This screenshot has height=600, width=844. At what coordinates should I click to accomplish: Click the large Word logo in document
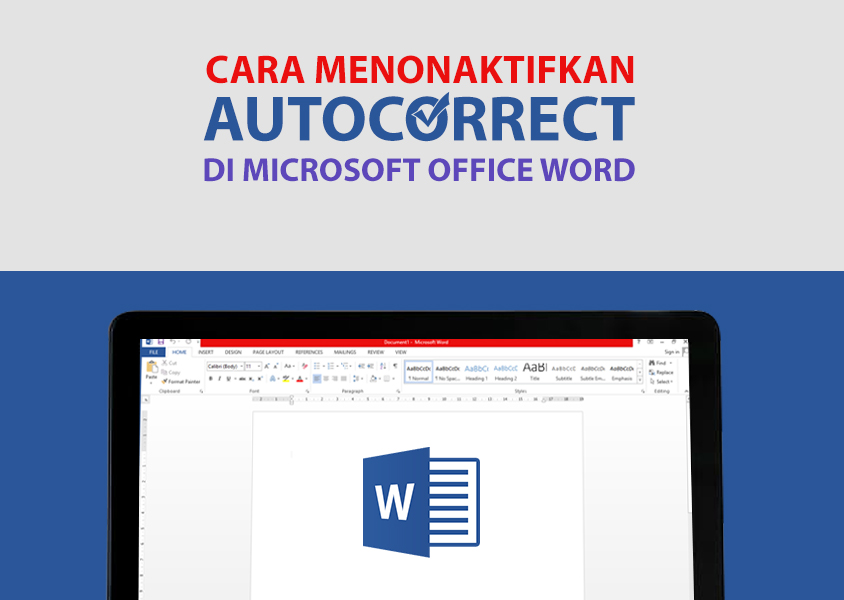421,502
